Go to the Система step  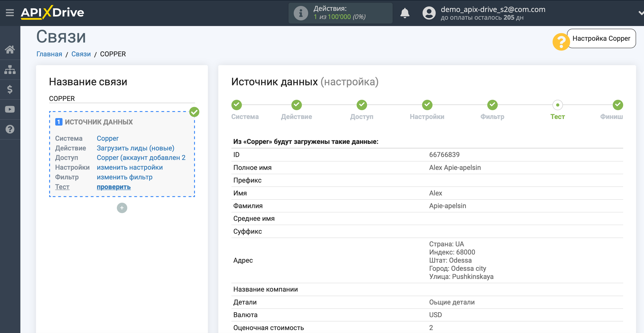(x=236, y=105)
